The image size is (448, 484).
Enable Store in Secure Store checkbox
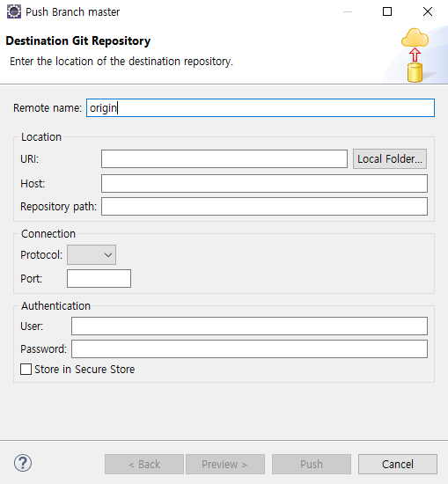26,370
